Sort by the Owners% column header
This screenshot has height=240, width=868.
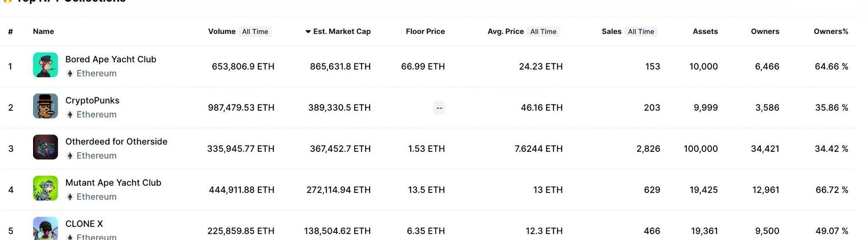pos(831,31)
